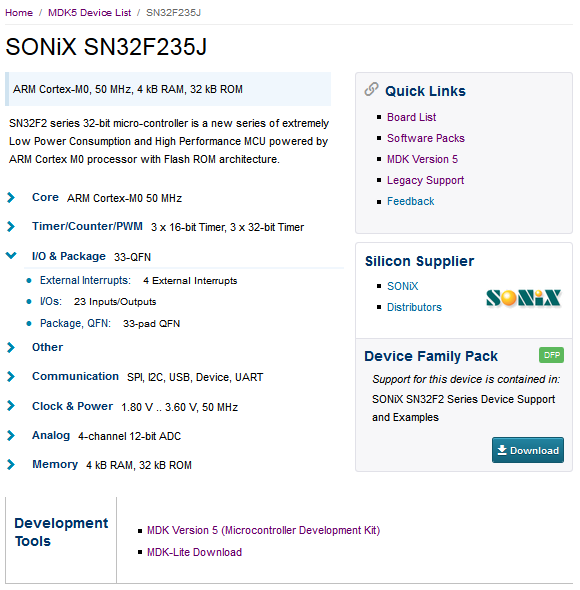Image resolution: width=580 pixels, height=590 pixels.
Task: Expand the Clock & Power section
Action: click(11, 406)
